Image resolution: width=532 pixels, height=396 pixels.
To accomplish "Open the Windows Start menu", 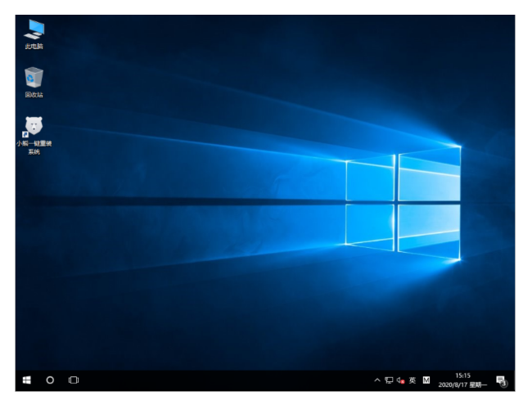I will point(26,380).
